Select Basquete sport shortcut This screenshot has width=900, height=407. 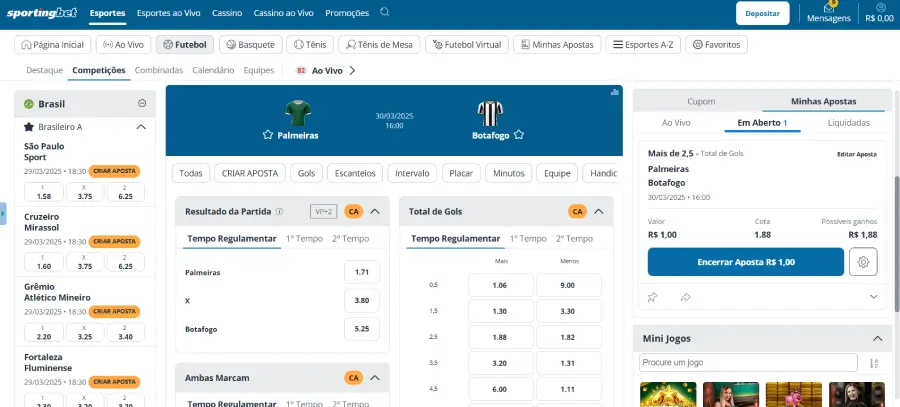(x=251, y=45)
